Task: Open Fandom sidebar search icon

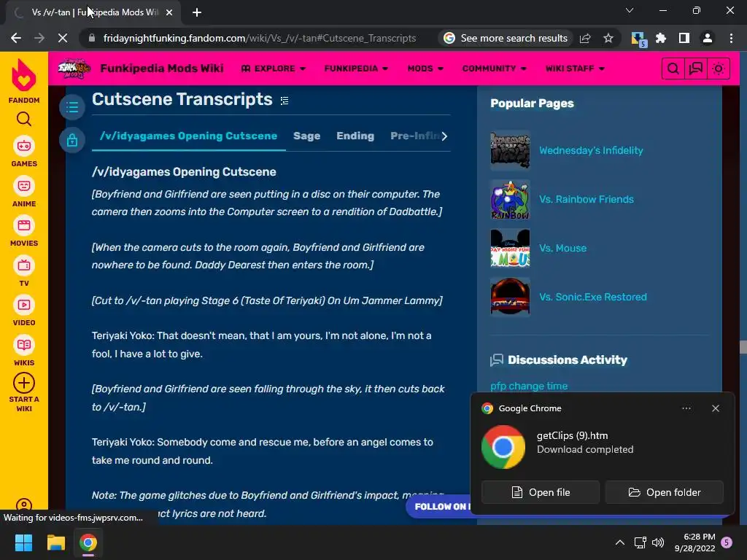Action: (24, 119)
